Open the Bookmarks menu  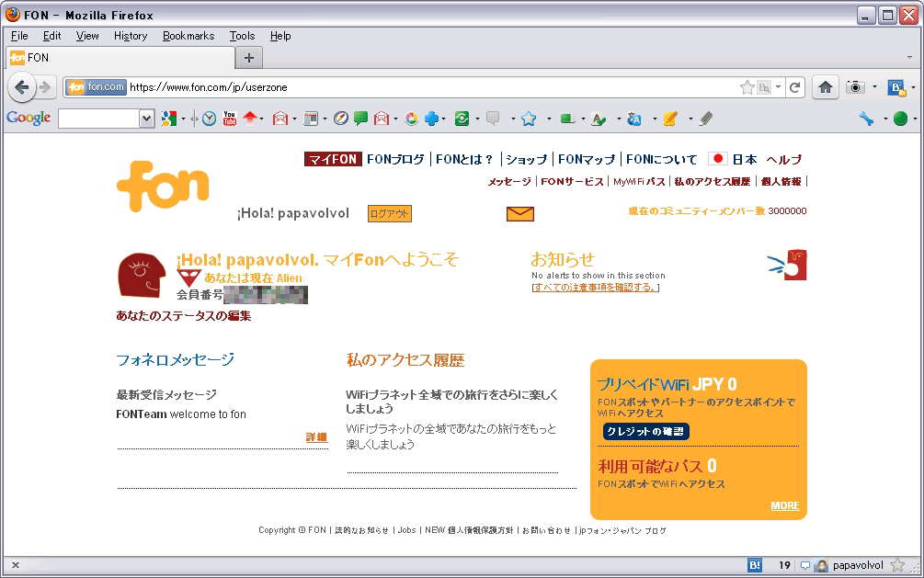pos(188,36)
